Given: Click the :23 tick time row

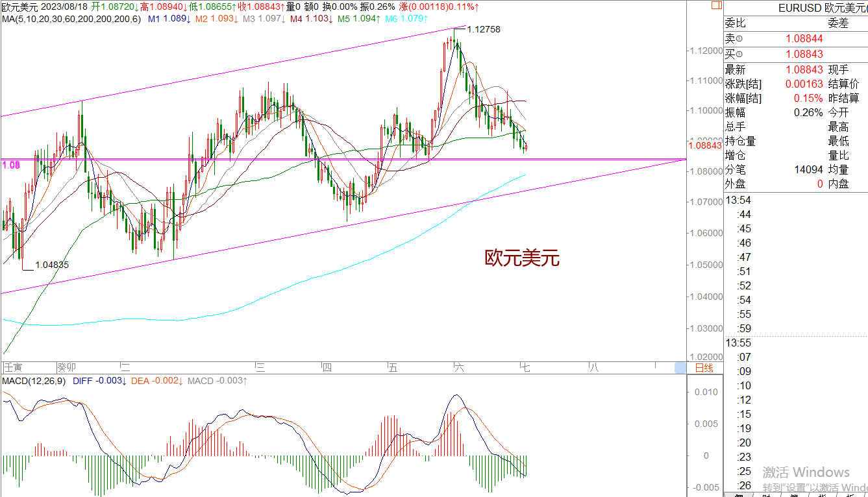Looking at the screenshot, I should pyautogui.click(x=744, y=457).
